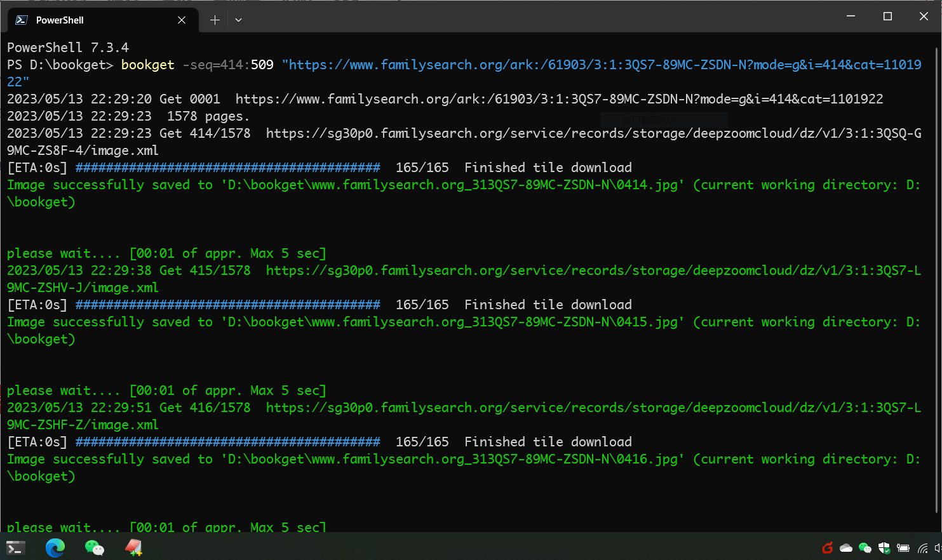Open the Wi-Fi network tray icon

922,547
